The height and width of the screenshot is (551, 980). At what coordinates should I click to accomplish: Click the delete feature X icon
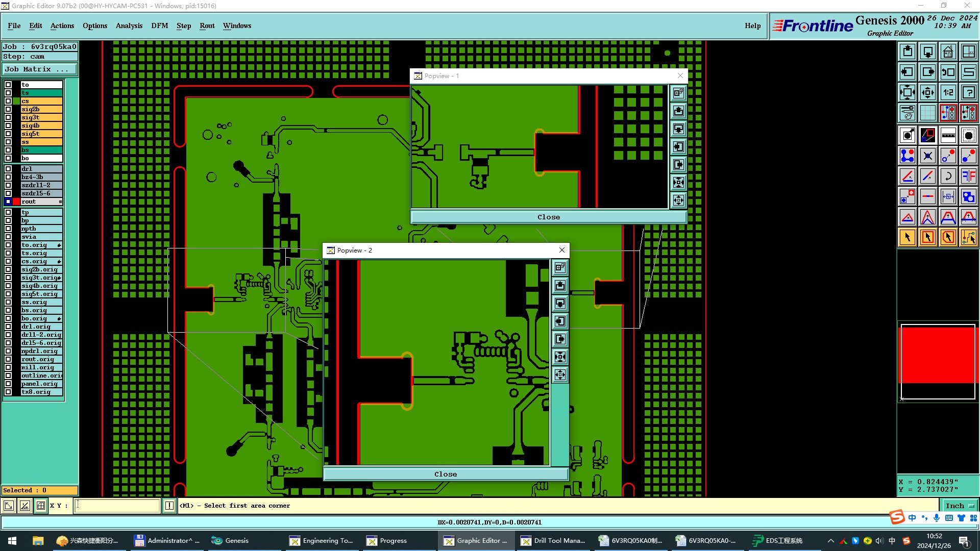coord(927,156)
